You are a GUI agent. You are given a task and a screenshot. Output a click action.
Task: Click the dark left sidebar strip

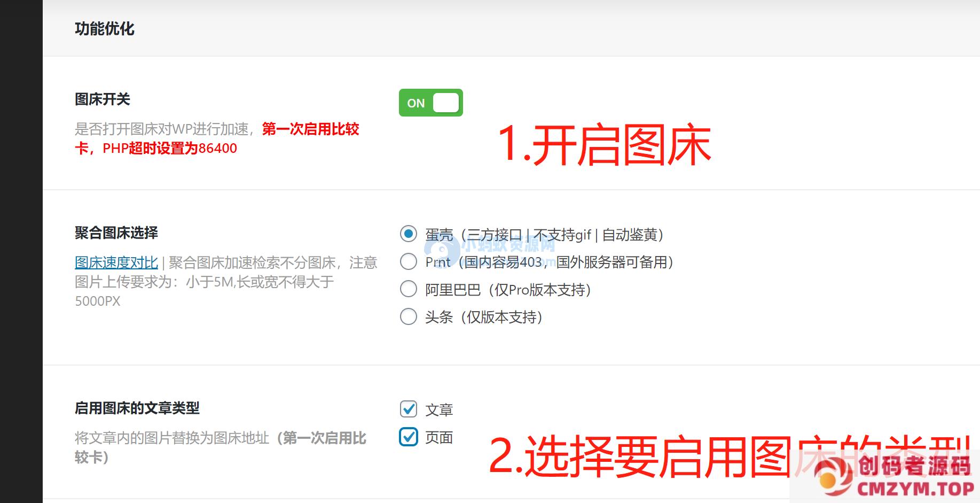pos(21,251)
